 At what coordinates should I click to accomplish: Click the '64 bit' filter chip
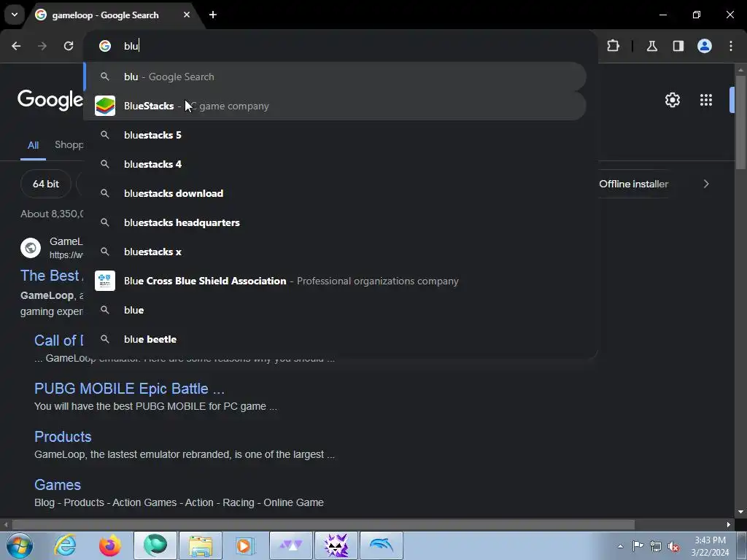(x=46, y=184)
